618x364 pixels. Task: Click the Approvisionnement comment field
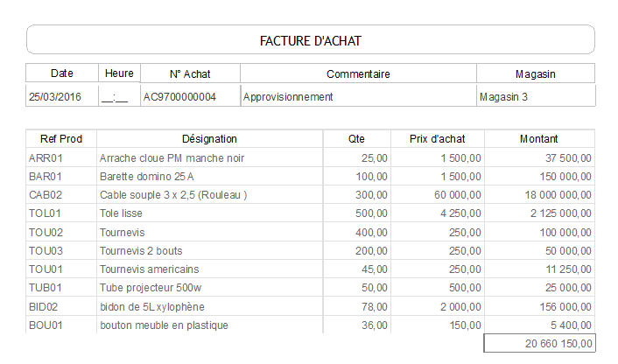tap(358, 96)
